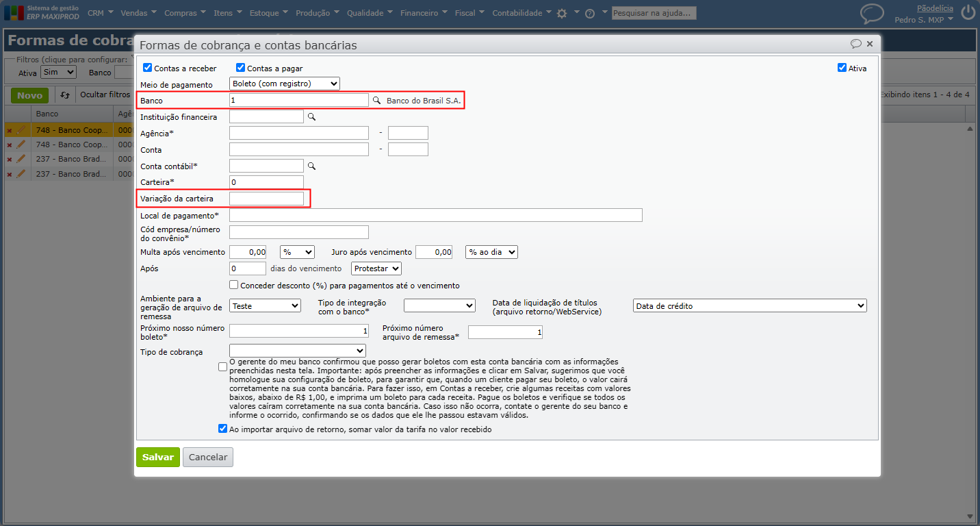This screenshot has height=526, width=980.
Task: Open the Fiscal menu
Action: 470,13
